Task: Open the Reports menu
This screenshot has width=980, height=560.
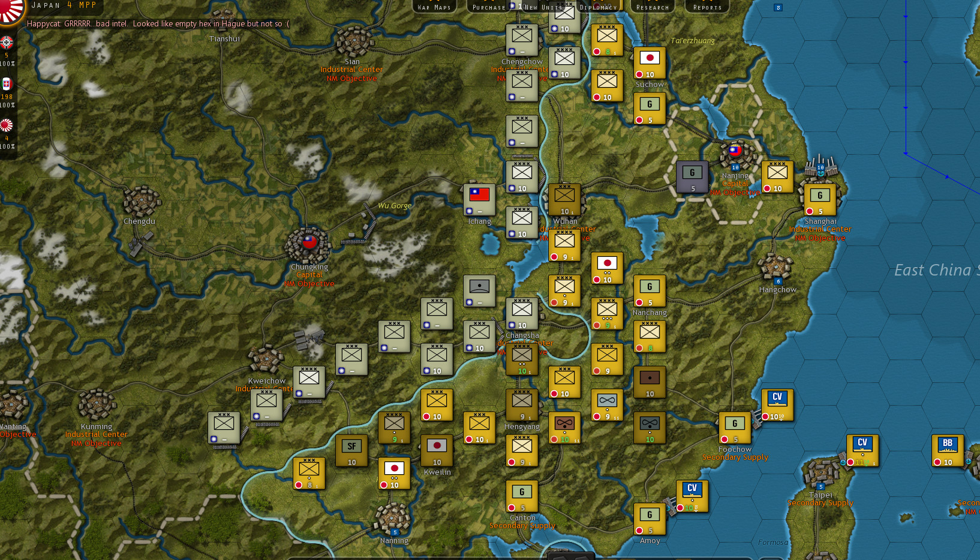Action: [x=707, y=7]
